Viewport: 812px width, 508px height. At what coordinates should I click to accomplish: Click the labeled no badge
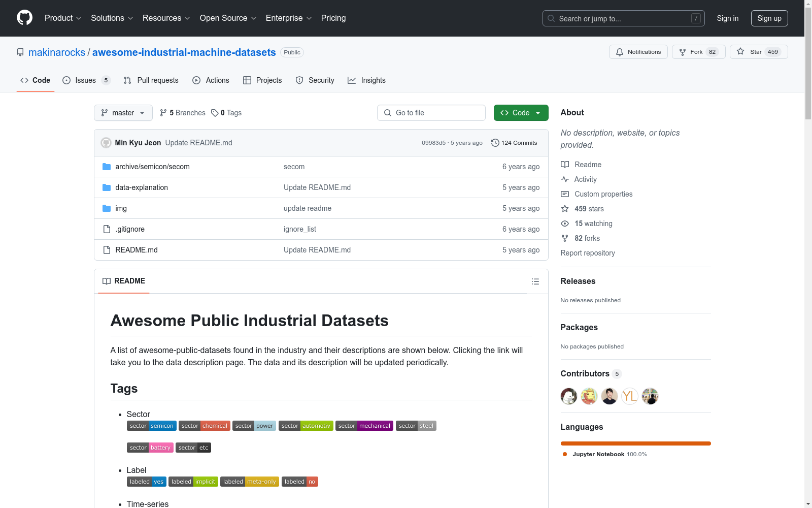tap(300, 482)
